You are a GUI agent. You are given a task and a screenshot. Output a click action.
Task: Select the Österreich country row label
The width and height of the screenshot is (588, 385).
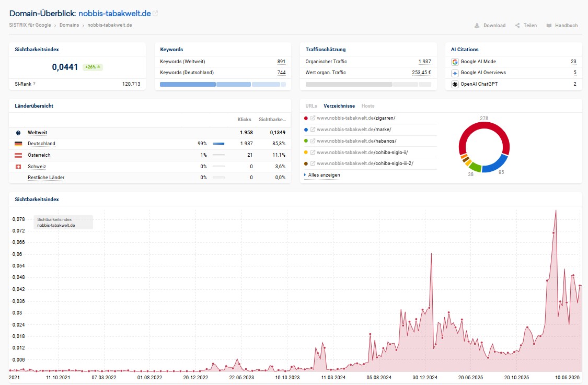39,155
